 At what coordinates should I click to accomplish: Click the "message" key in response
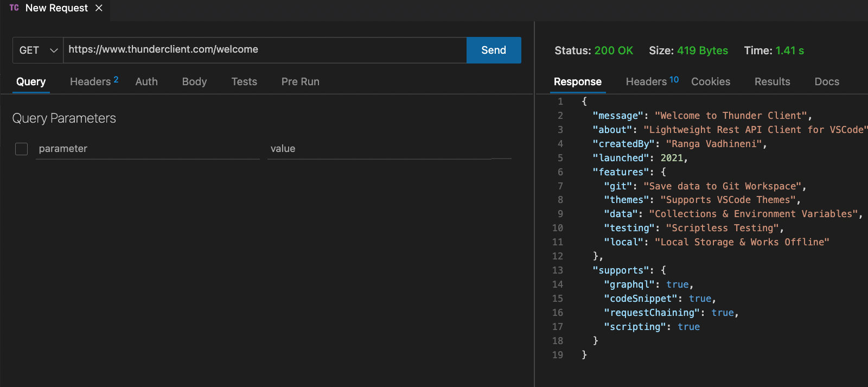click(618, 116)
